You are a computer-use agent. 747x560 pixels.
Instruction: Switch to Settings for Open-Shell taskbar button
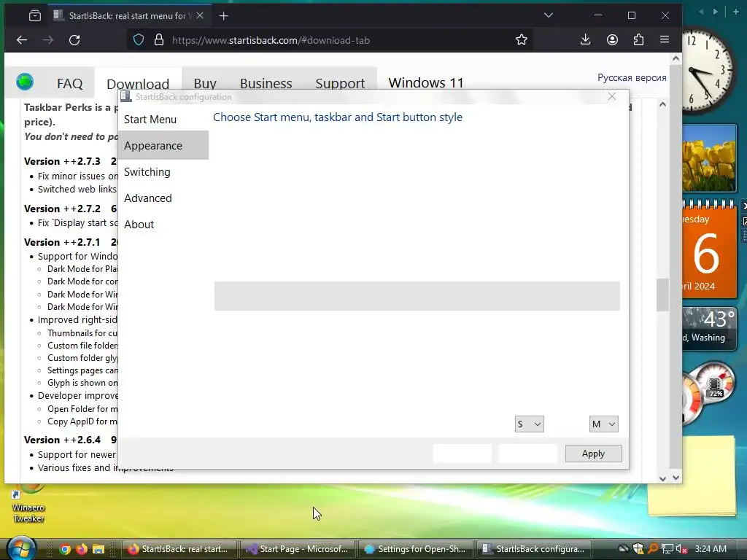point(415,549)
